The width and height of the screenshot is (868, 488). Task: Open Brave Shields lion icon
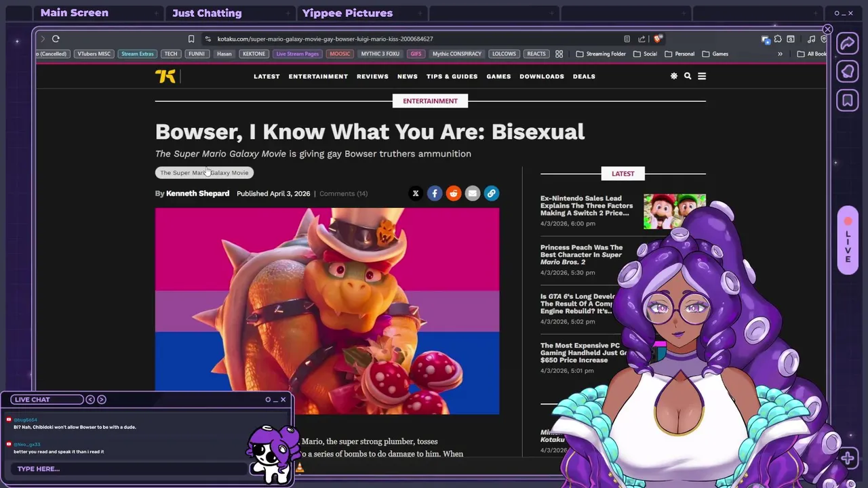point(658,39)
